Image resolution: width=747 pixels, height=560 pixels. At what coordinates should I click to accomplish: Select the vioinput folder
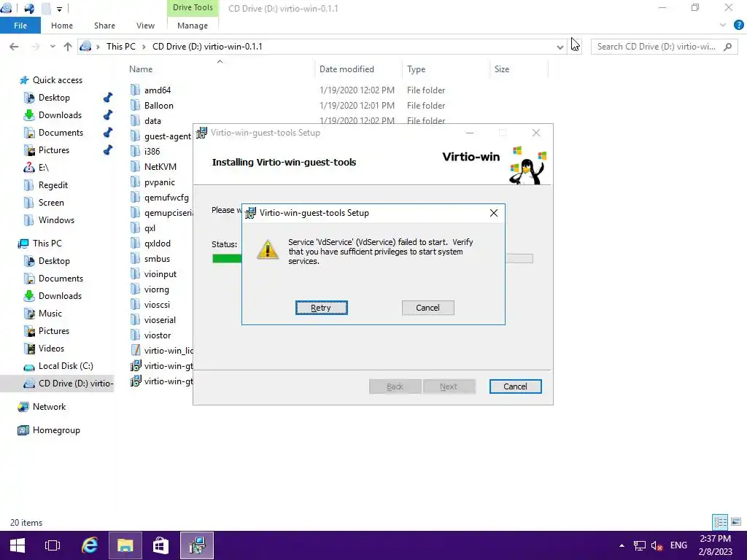[160, 274]
